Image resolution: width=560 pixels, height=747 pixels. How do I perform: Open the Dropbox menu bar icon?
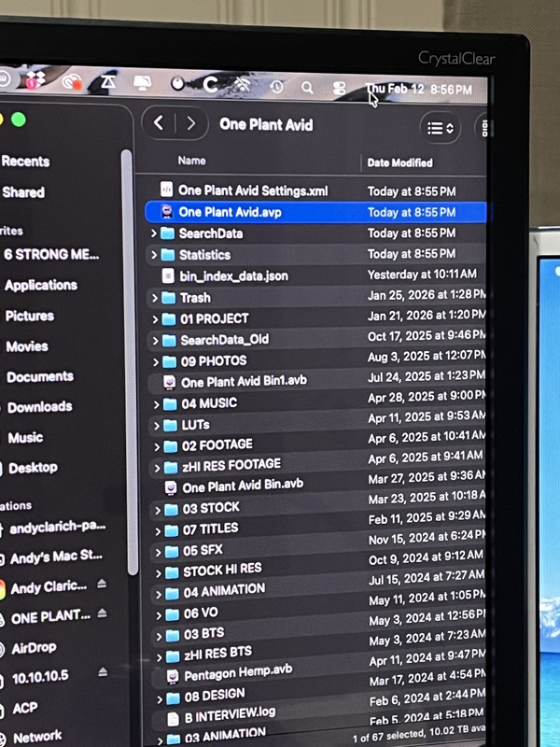(x=35, y=81)
